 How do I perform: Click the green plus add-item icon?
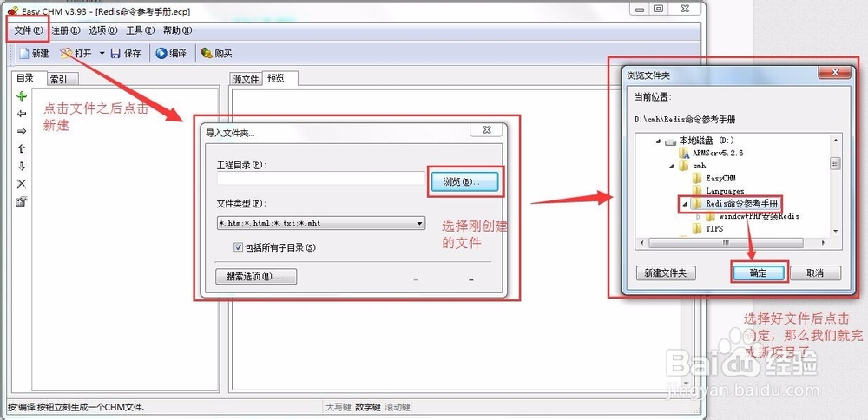click(22, 96)
